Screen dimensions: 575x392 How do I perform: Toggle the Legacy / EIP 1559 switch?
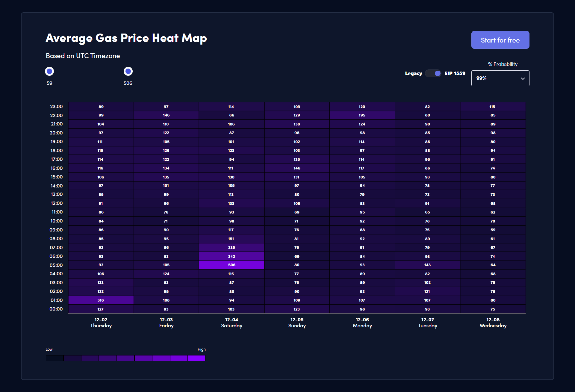[x=433, y=73]
